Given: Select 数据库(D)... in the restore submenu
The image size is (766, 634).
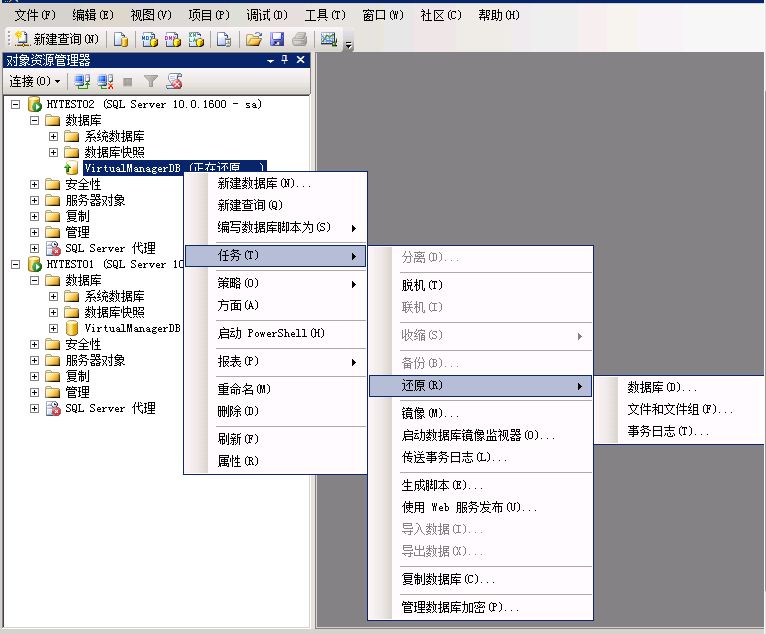Looking at the screenshot, I should pos(662,387).
